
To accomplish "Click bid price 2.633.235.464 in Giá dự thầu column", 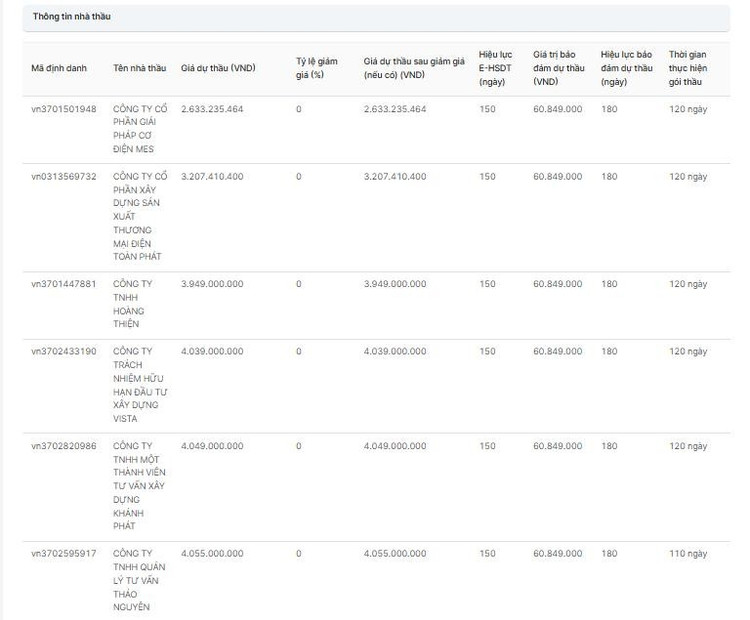I will pyautogui.click(x=212, y=109).
